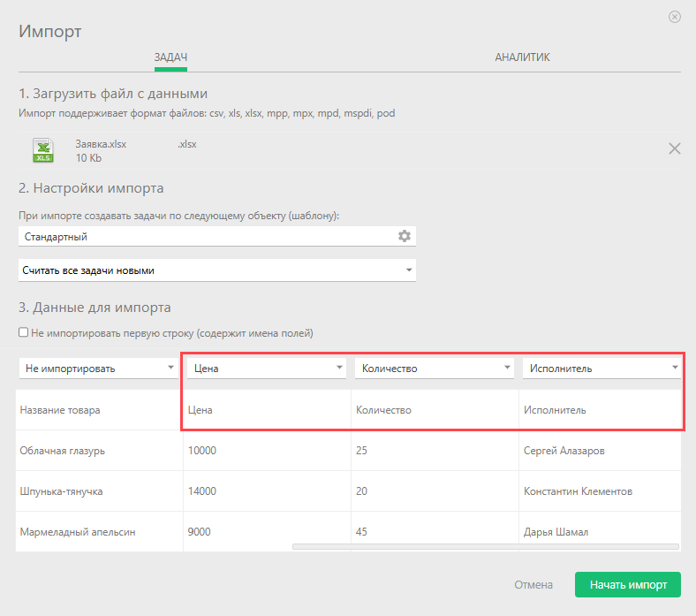This screenshot has height=616, width=696.
Task: Close the Import dialog with the circled X
Action: coord(674,17)
